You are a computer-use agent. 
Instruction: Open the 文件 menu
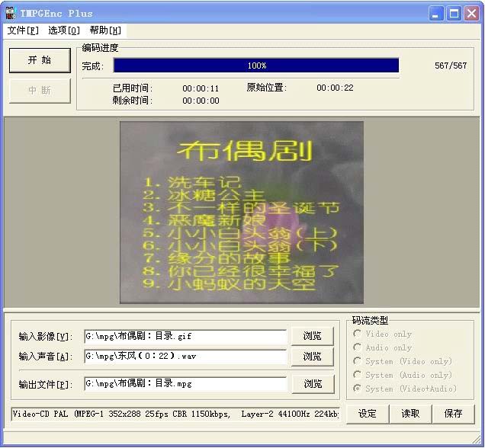coord(22,30)
